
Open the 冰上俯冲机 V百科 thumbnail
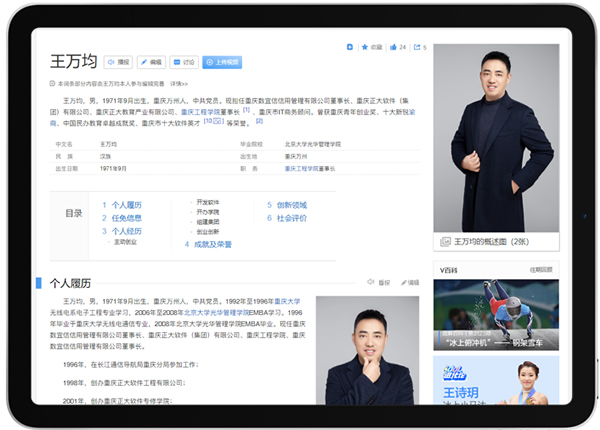(x=495, y=315)
